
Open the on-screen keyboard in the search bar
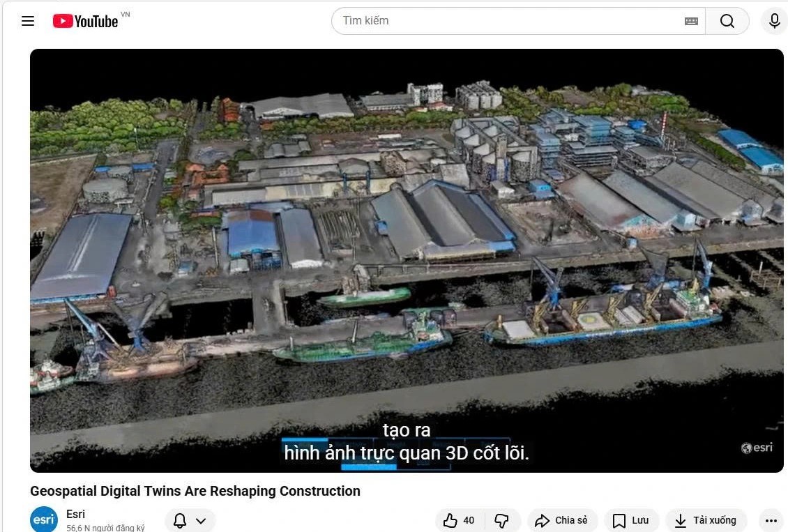click(x=691, y=21)
